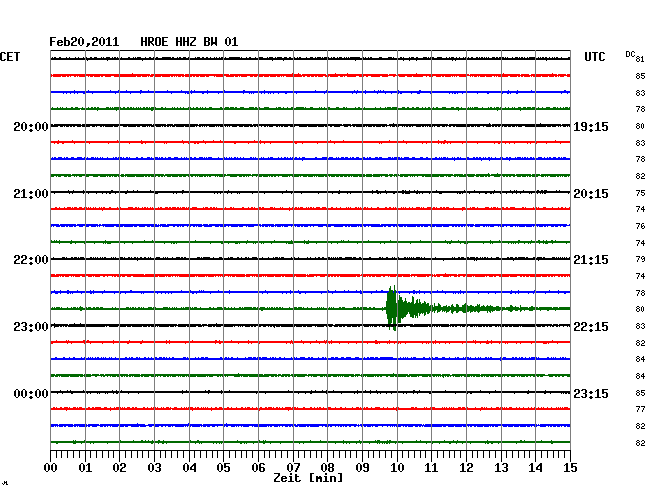Click the CET timezone label
The image size is (650, 494).
click(x=10, y=57)
